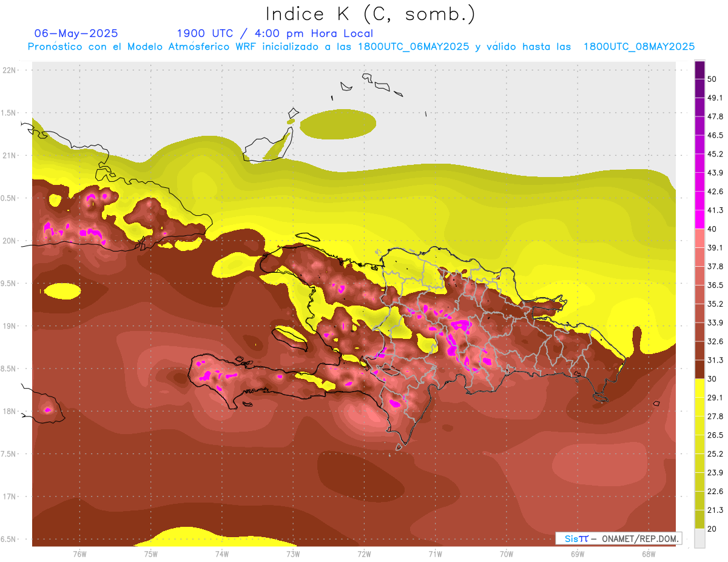Click the '32.6' color scale value
The height and width of the screenshot is (562, 728).
716,341
